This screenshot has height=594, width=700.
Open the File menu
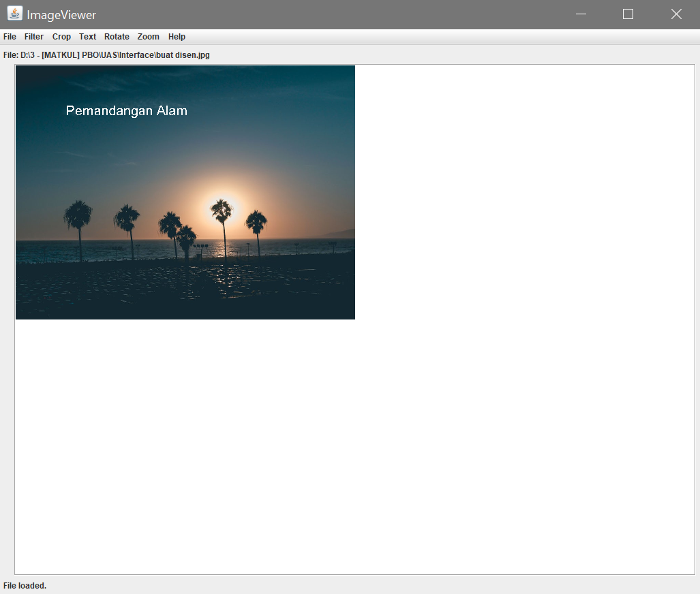point(10,36)
